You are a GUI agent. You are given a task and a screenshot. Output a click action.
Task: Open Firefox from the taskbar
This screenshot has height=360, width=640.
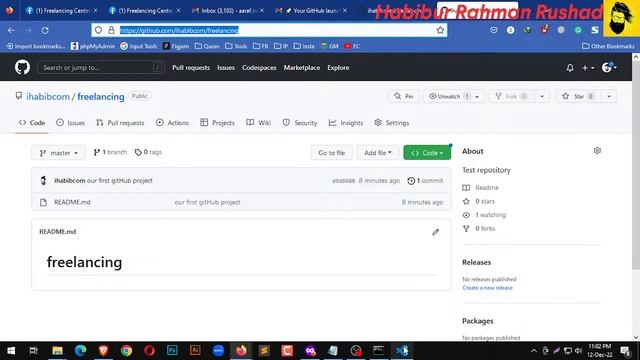point(241,351)
